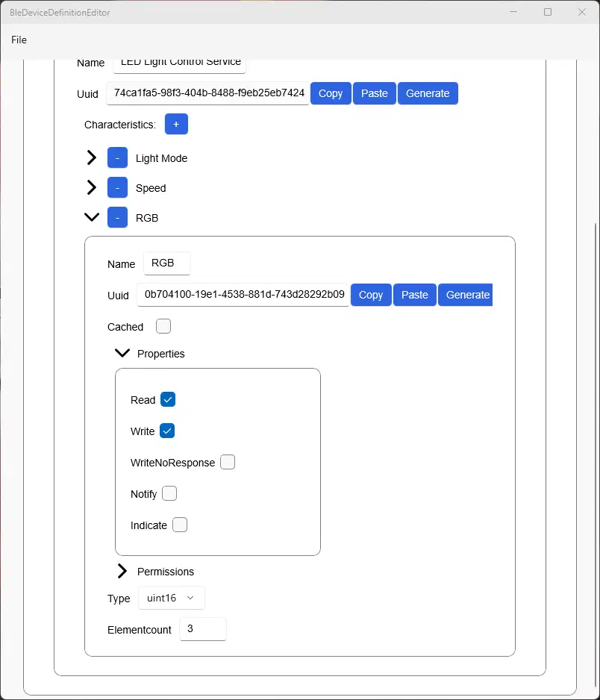Click the 'Light Mode' characteristic label
Viewport: 600px width, 700px height.
(162, 158)
